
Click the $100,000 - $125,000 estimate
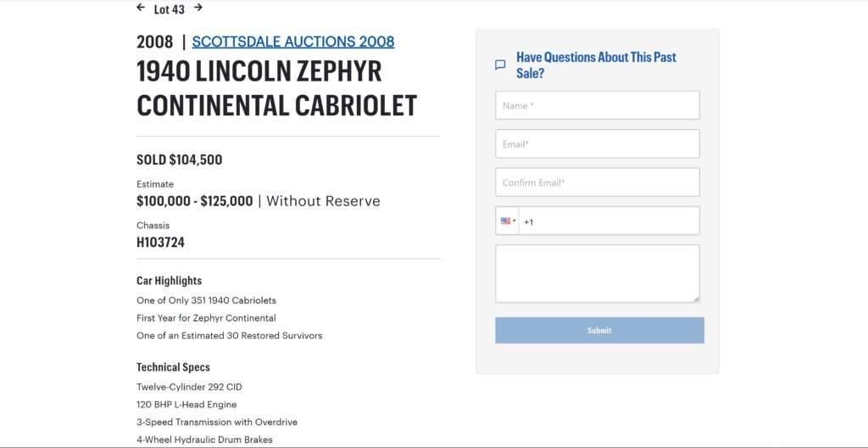point(195,201)
